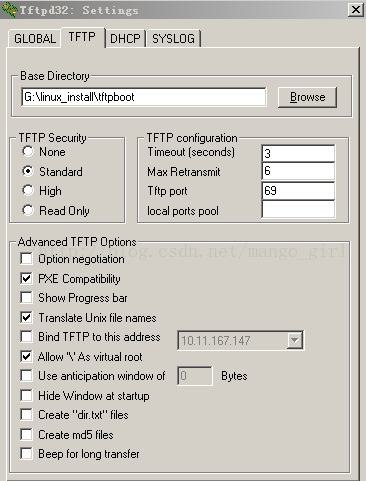Screen dimensions: 366x481
Task: Uncheck PXE Compatibility
Action: pyautogui.click(x=26, y=278)
